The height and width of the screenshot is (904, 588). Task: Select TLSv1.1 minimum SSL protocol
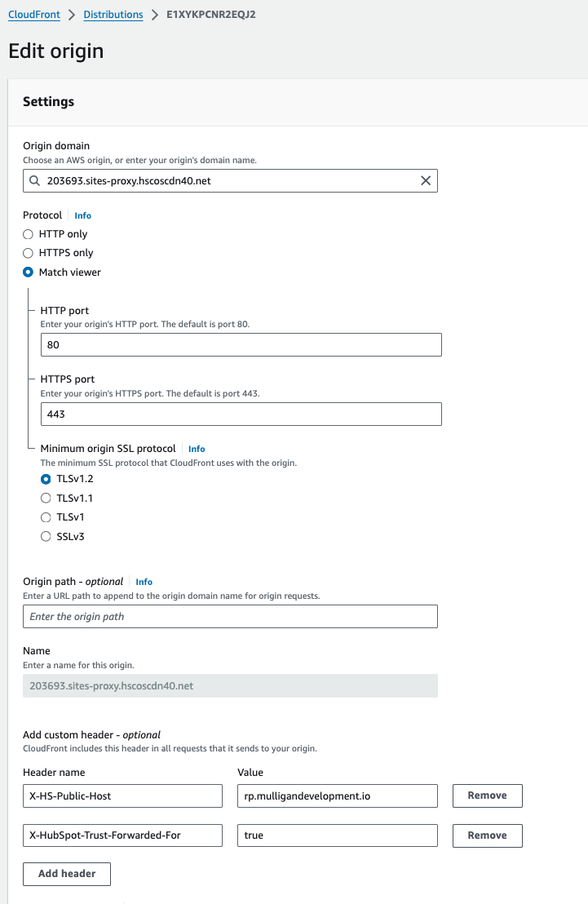coord(46,498)
